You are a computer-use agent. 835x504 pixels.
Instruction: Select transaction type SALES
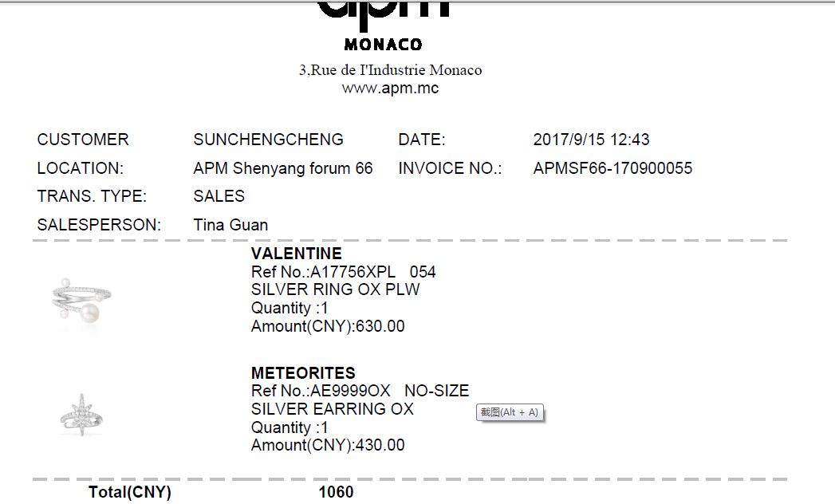[x=219, y=196]
